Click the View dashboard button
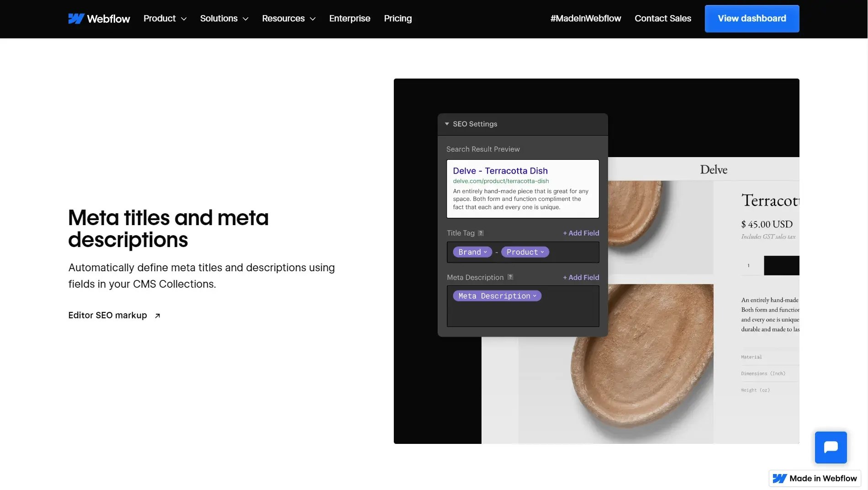Screen dimensions: 868x490 (752, 19)
